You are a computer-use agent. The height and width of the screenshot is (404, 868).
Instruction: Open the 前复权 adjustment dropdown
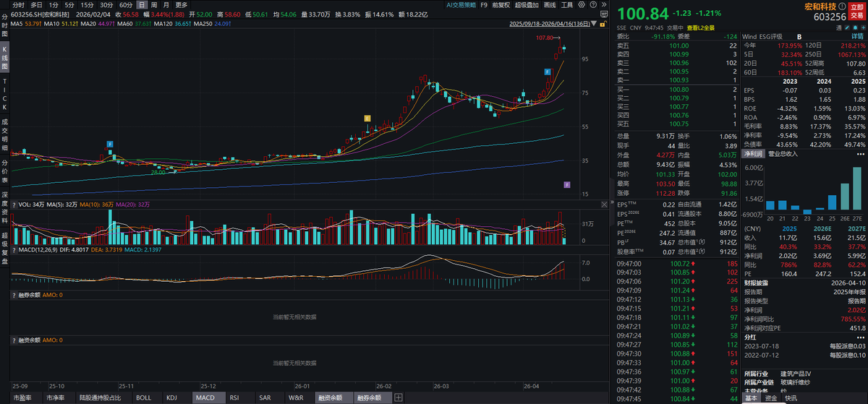click(x=501, y=4)
